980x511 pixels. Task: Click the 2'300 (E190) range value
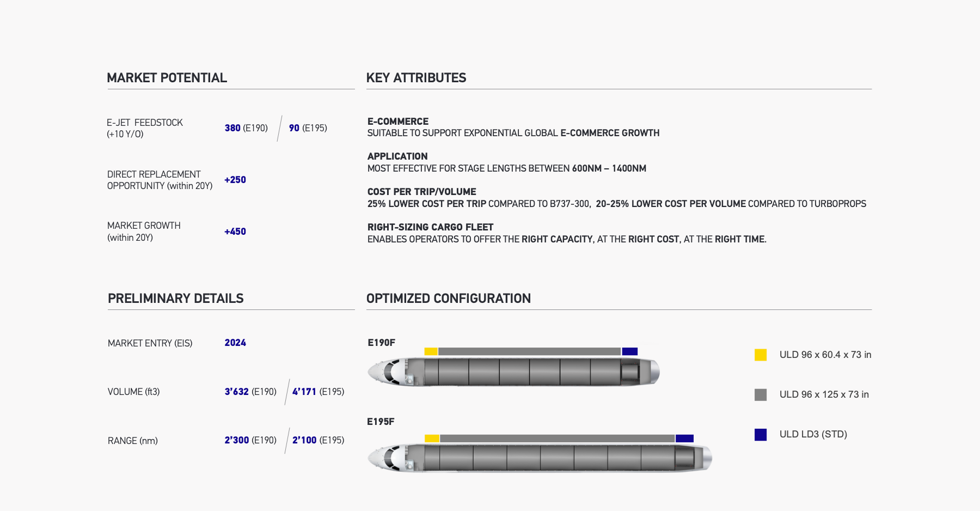pyautogui.click(x=250, y=440)
